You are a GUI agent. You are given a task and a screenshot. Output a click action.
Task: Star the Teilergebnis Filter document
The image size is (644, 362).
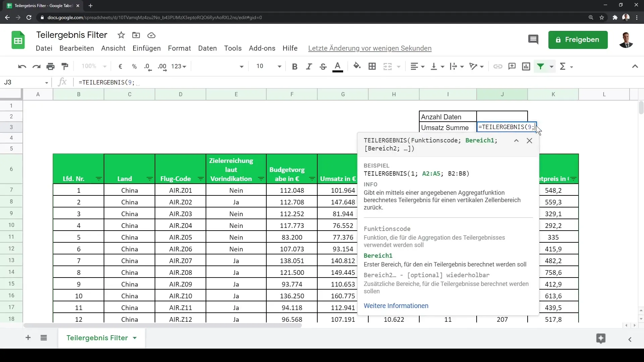tap(121, 35)
